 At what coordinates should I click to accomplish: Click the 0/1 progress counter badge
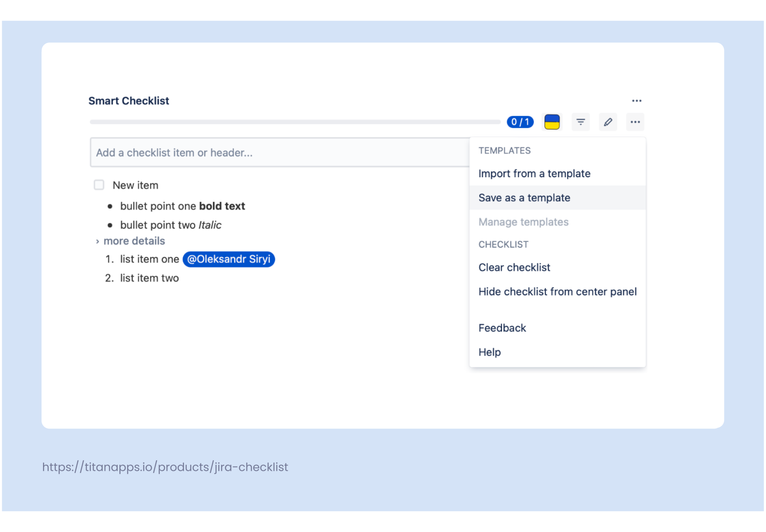click(x=520, y=122)
